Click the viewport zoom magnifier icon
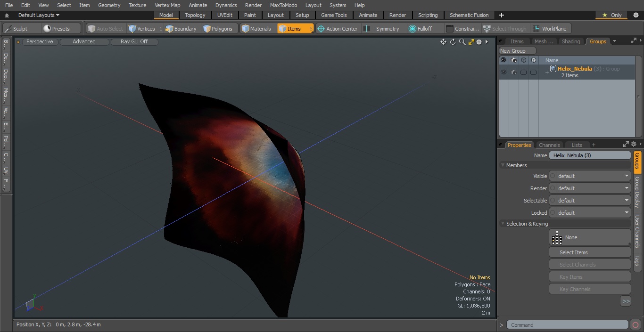 click(x=462, y=42)
